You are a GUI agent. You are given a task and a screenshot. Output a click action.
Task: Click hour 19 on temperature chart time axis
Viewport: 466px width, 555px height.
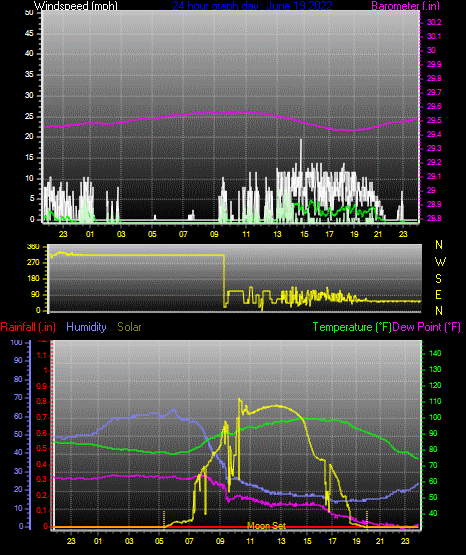(x=356, y=541)
